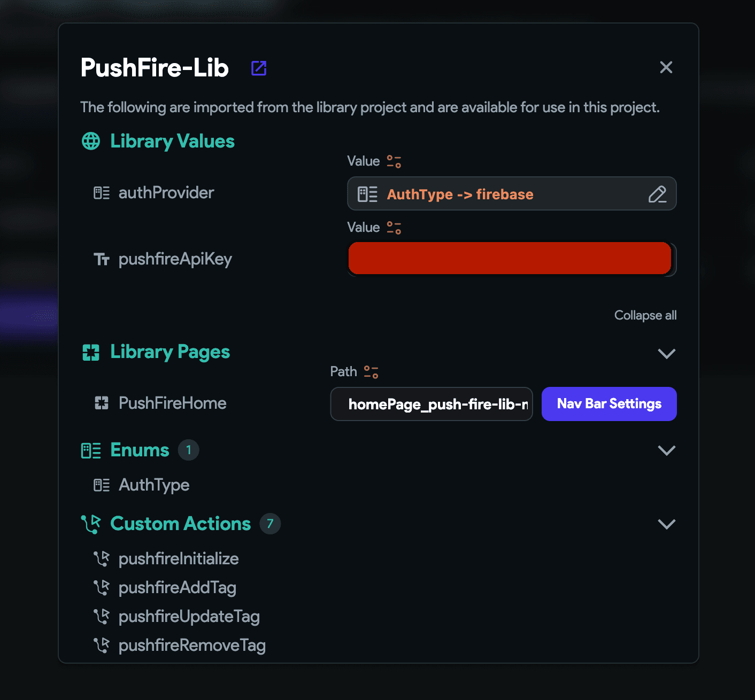Open Nav Bar Settings
The height and width of the screenshot is (700, 755).
pyautogui.click(x=609, y=404)
